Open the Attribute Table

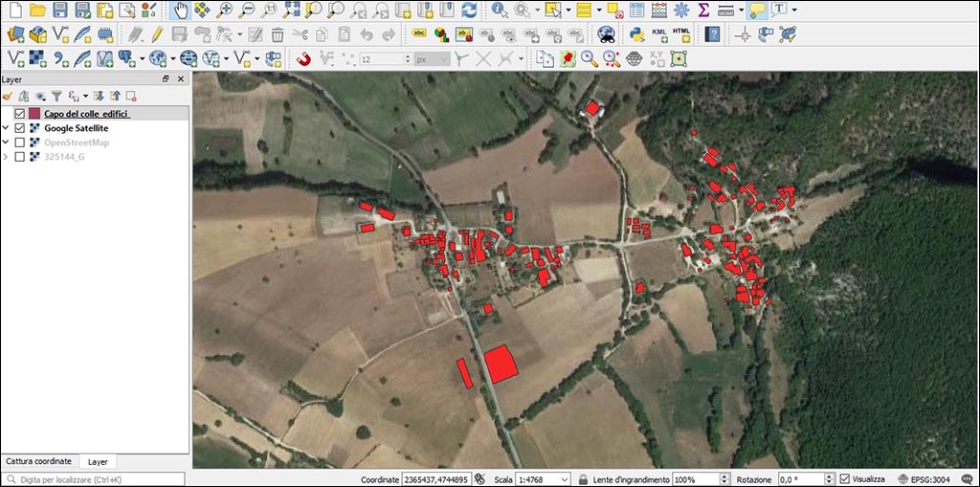(x=635, y=10)
